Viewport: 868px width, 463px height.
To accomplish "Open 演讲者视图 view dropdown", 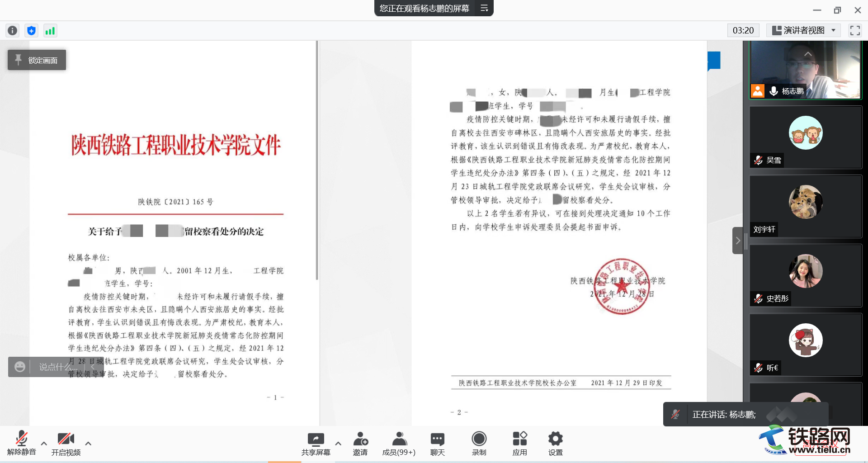I will click(x=803, y=30).
